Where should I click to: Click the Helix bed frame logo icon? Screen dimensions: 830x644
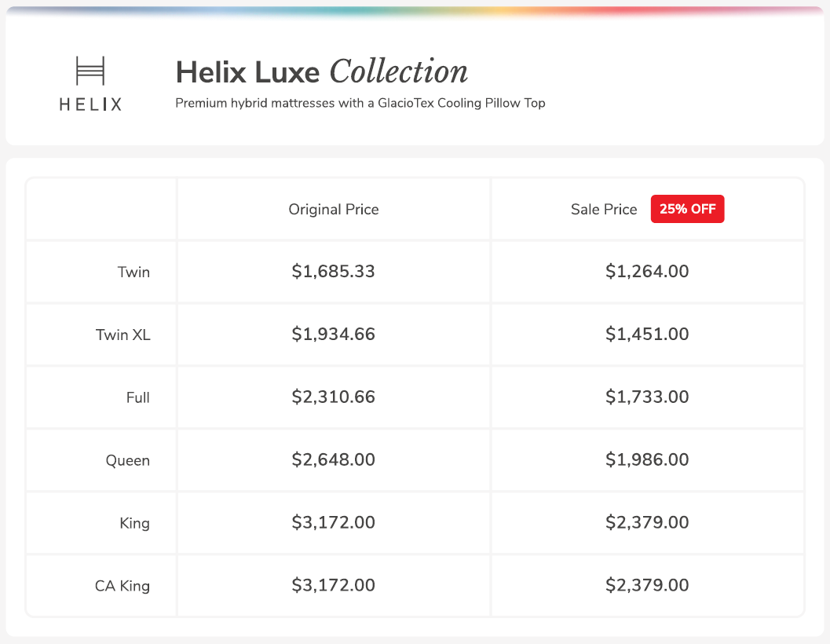coord(90,71)
